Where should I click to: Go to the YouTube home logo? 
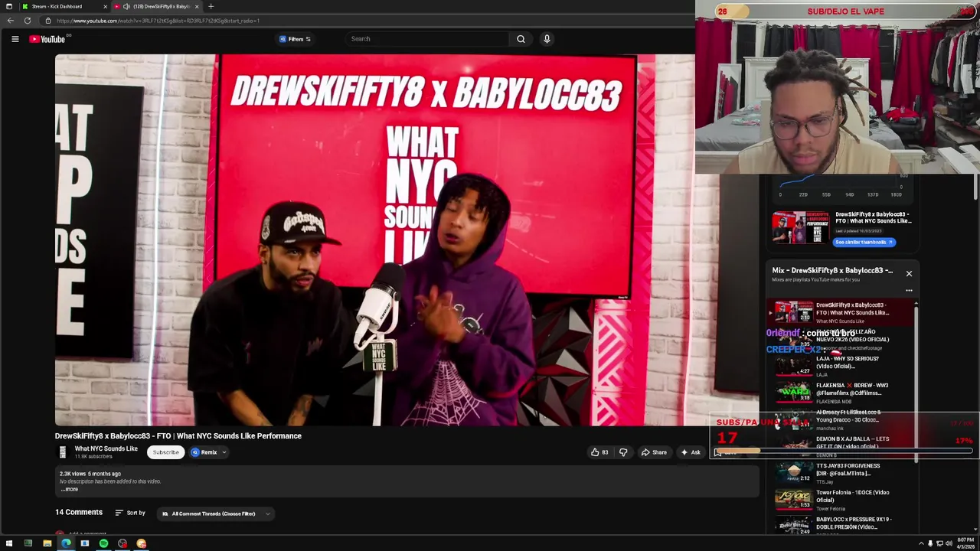47,39
